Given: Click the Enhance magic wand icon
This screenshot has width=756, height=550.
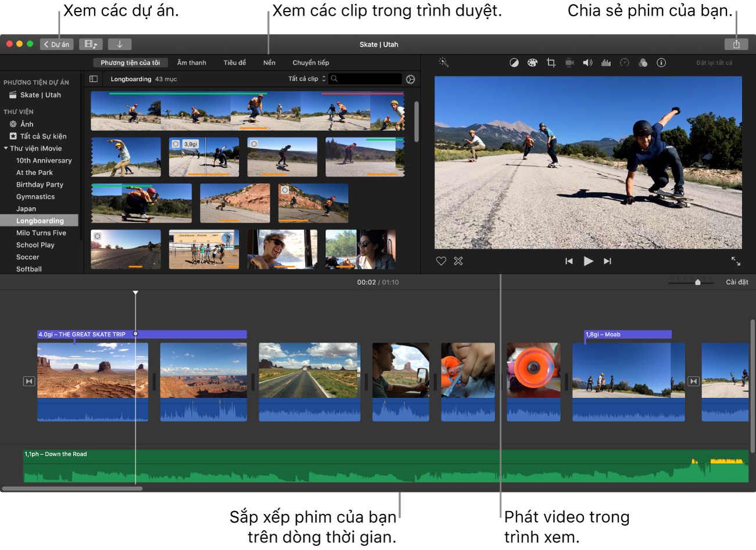Looking at the screenshot, I should (443, 62).
